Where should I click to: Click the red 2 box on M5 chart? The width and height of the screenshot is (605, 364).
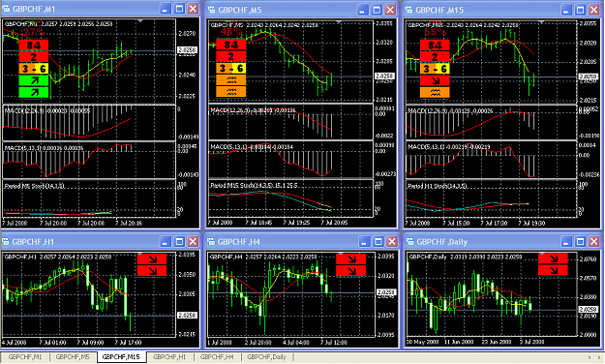coord(231,56)
